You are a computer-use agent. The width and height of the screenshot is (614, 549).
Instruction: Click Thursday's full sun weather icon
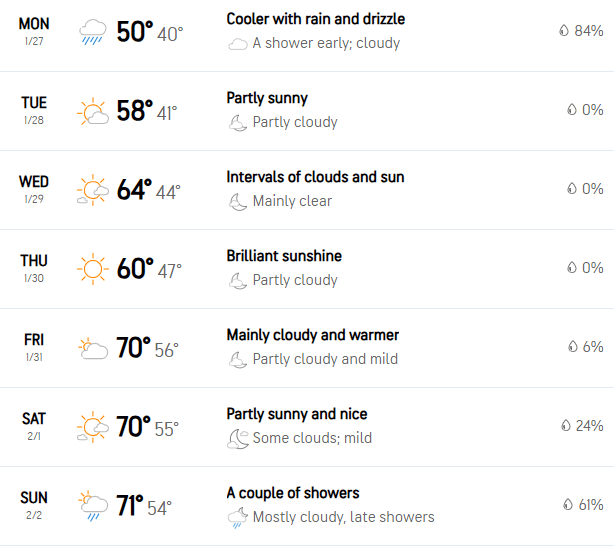click(x=92, y=269)
